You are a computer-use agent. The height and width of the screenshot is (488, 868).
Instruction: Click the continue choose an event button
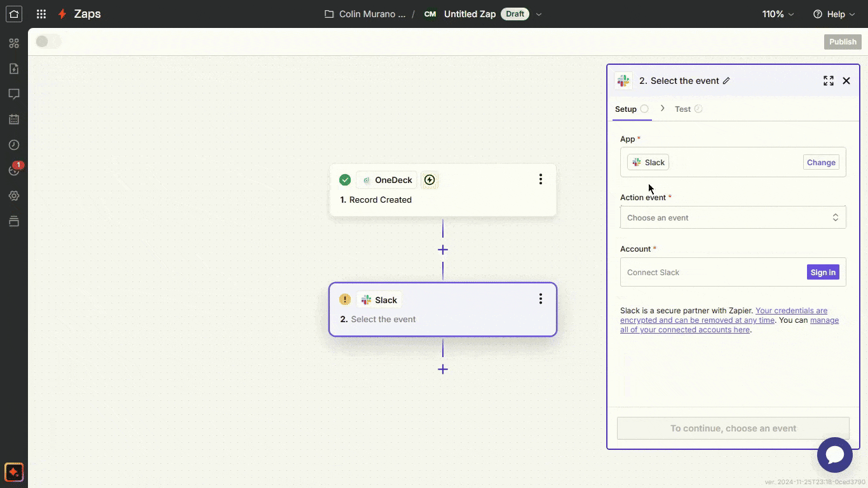(733, 428)
